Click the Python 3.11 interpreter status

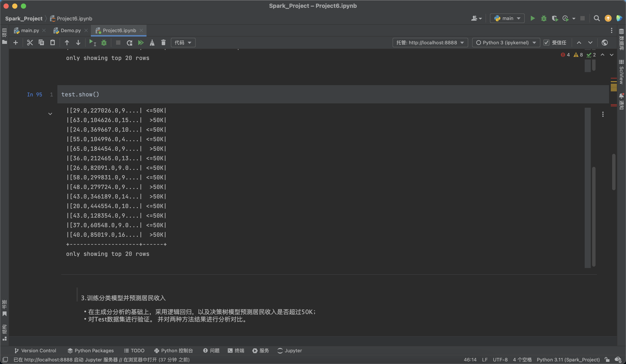568,360
